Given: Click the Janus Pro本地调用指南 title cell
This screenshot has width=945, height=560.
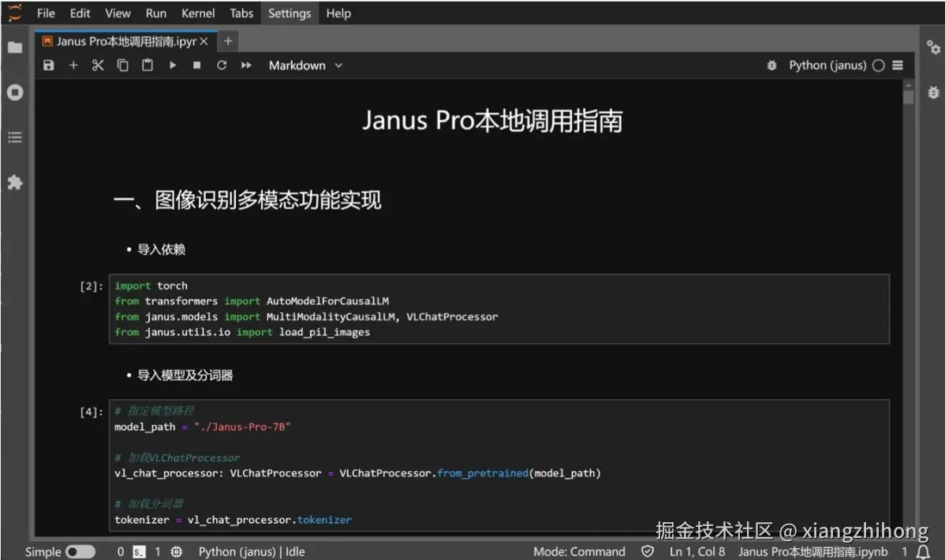Looking at the screenshot, I should point(491,121).
